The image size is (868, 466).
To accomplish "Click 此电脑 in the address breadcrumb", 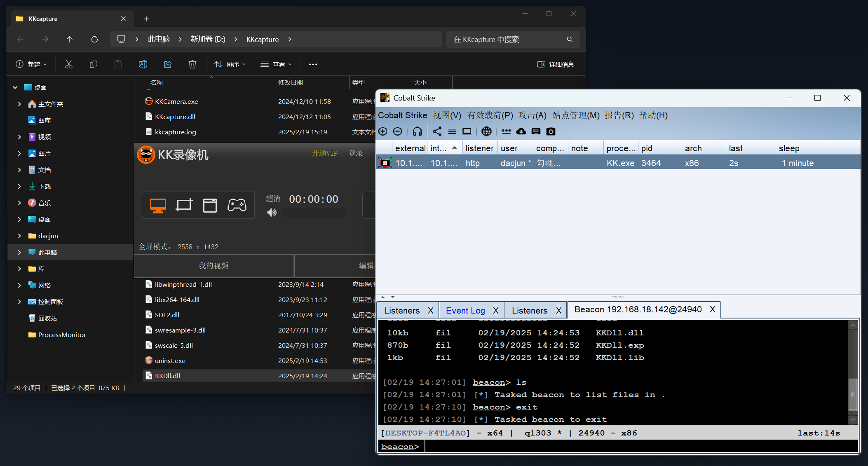I will [159, 39].
